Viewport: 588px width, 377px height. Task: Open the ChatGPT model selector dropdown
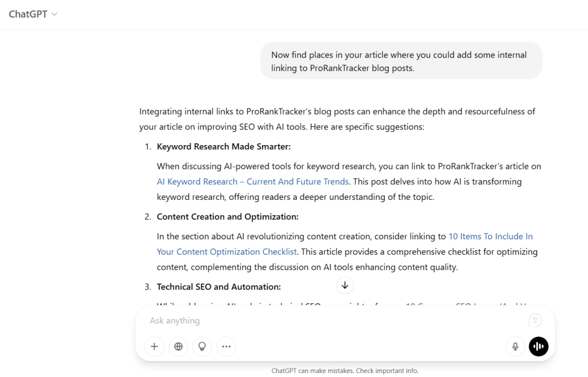click(x=33, y=14)
